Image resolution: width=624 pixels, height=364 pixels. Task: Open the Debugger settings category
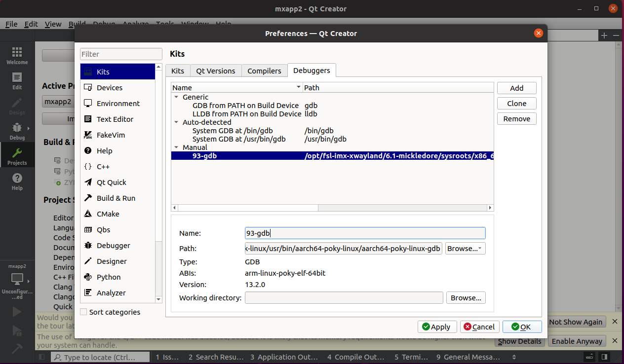(x=113, y=246)
